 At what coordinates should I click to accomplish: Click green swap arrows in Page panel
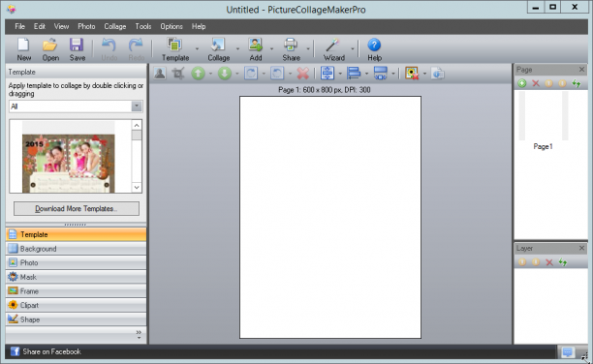[576, 83]
